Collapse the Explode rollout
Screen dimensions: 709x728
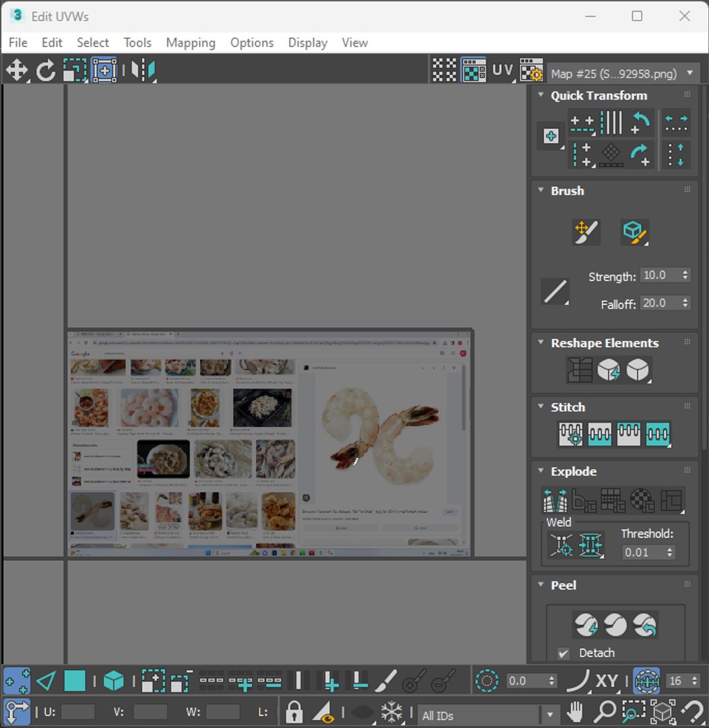pos(541,471)
